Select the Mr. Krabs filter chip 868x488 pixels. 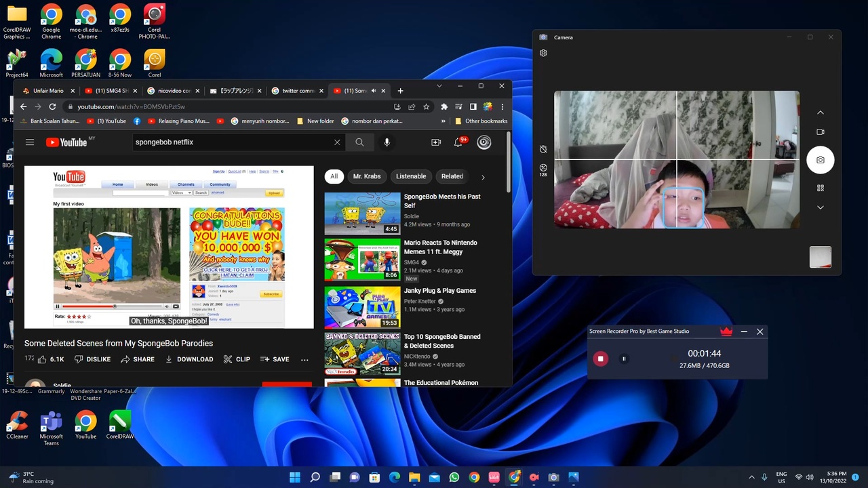point(366,176)
